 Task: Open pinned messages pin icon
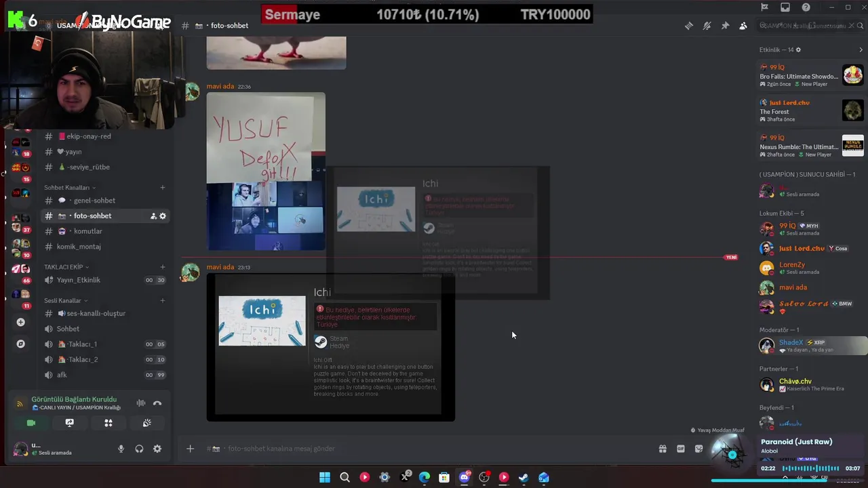(x=725, y=26)
